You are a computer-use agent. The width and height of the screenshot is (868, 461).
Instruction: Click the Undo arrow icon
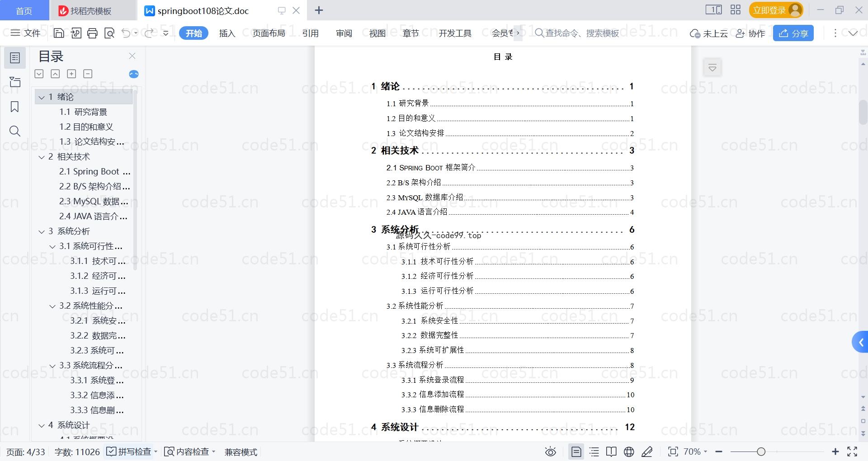click(x=126, y=33)
